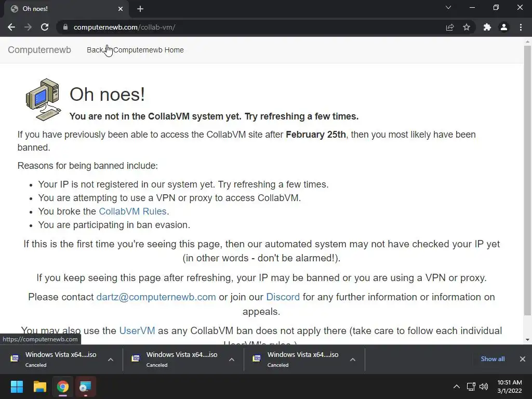Share this page using the share icon
Viewport: 532px width, 399px height.
(x=450, y=27)
